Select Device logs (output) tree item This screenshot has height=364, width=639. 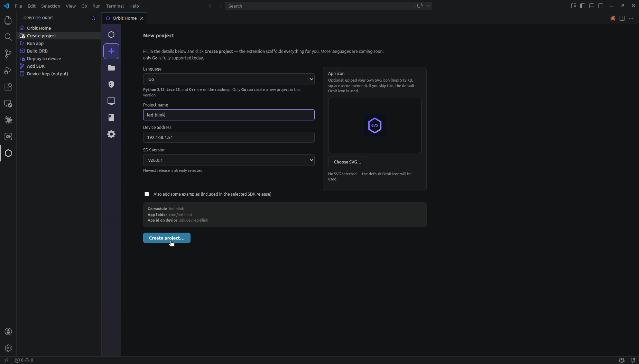tap(59, 74)
